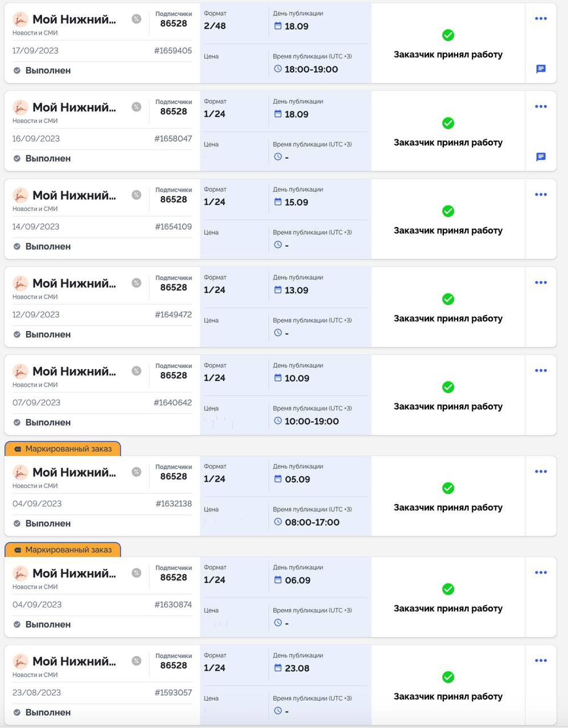Open three-dot menu for order #1659405

point(541,19)
